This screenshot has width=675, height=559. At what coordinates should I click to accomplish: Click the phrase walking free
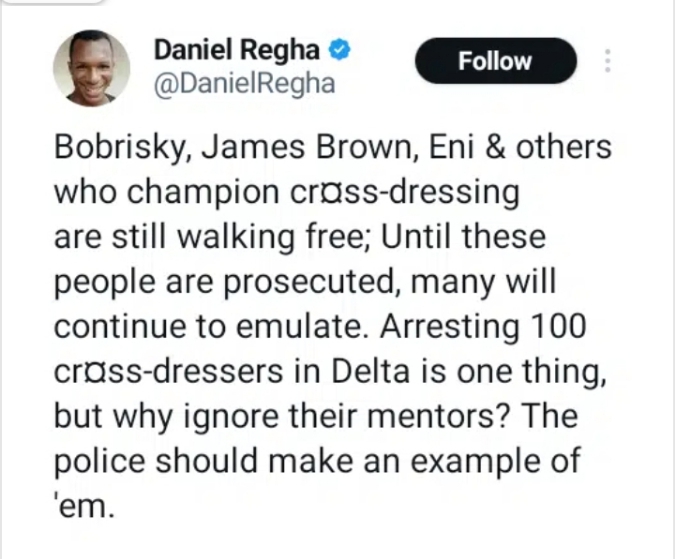(x=269, y=237)
